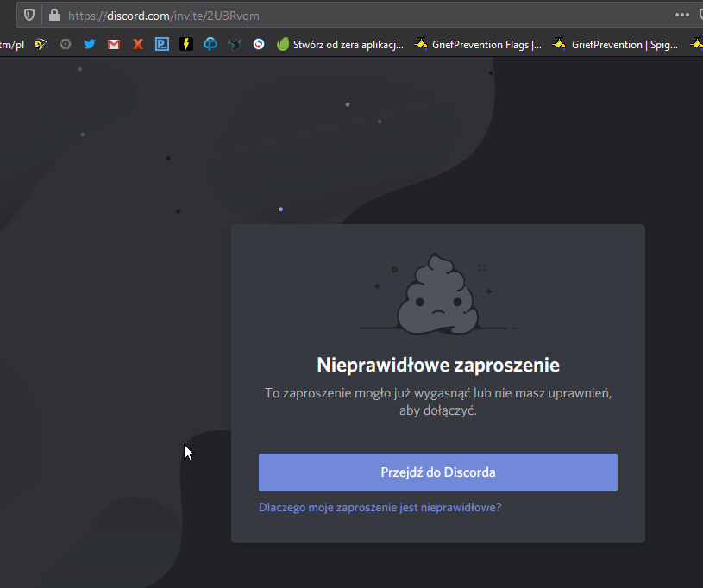
Task: Click the 'Przejdź do Discorda' button
Action: pos(437,472)
